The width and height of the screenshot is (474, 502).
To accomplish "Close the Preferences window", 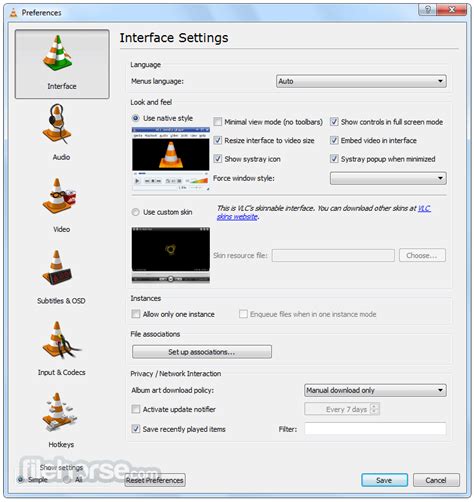I will 452,10.
